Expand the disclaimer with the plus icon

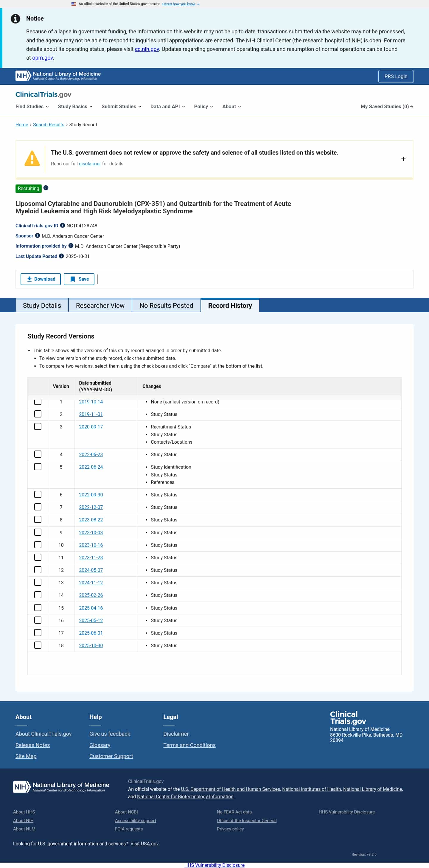coord(403,159)
